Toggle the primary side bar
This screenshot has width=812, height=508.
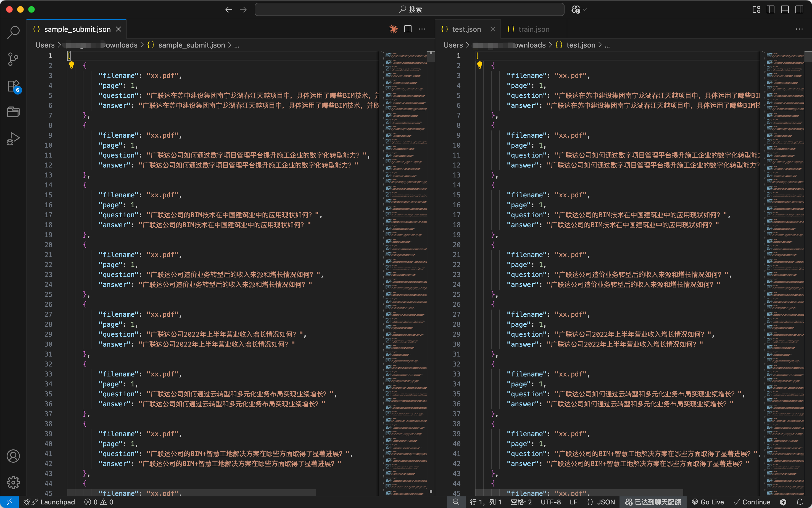pyautogui.click(x=770, y=9)
